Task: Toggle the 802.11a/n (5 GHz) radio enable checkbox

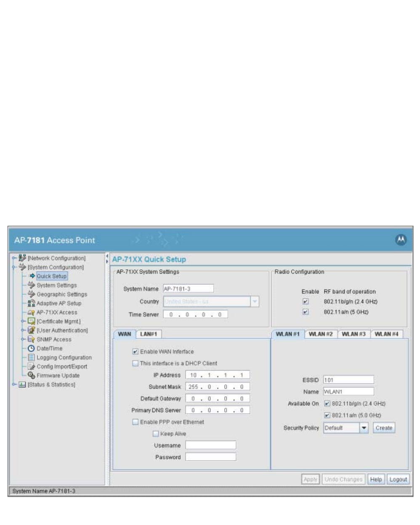Action: pyautogui.click(x=306, y=312)
